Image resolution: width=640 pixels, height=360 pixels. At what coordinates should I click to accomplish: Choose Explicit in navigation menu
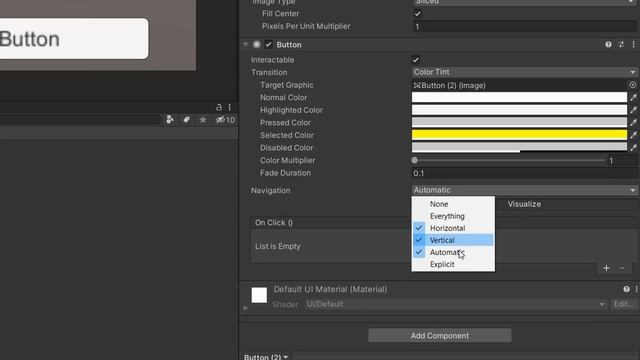point(453,264)
